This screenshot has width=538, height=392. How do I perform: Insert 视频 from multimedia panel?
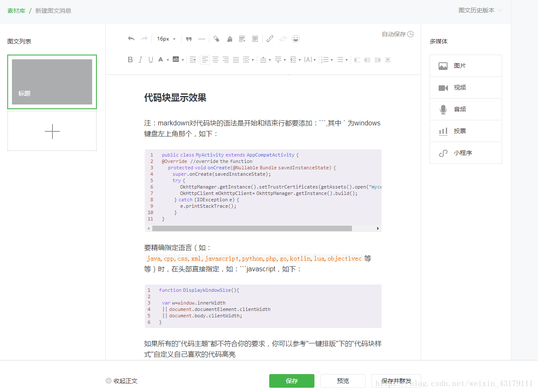pos(466,87)
